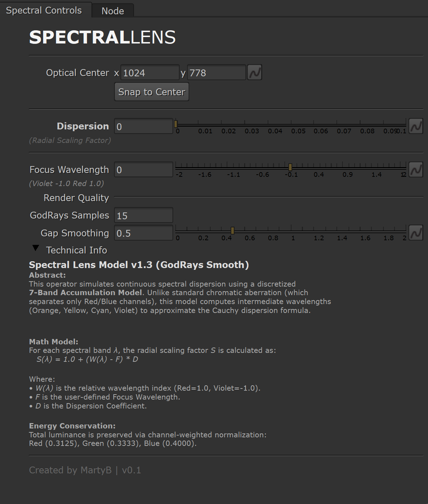Click the GodRays Samples input field
This screenshot has width=428, height=504.
click(143, 215)
